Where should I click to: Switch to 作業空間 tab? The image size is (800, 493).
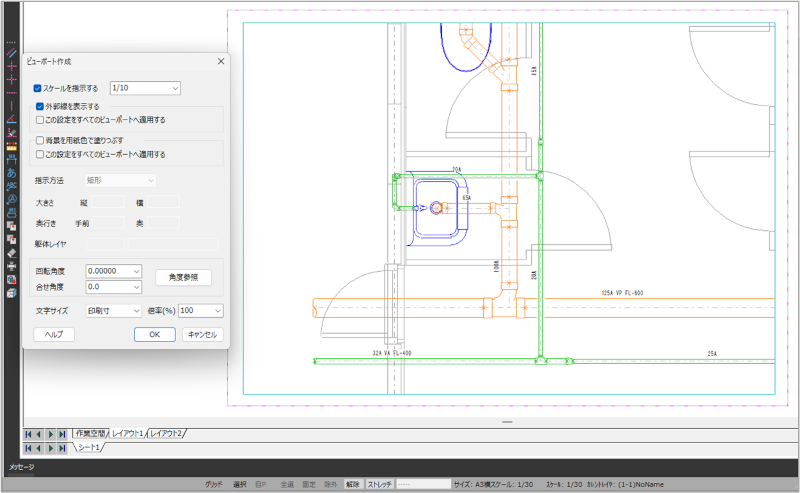point(89,434)
